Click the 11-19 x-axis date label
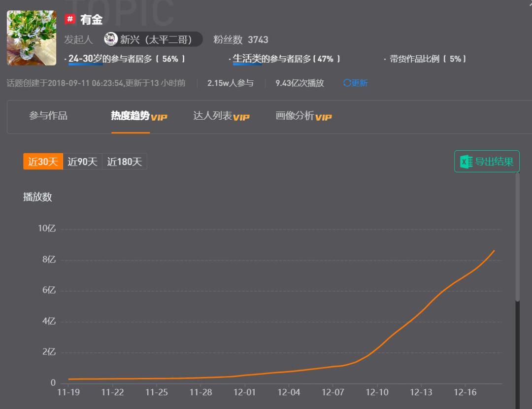The width and height of the screenshot is (532, 409). click(x=68, y=392)
